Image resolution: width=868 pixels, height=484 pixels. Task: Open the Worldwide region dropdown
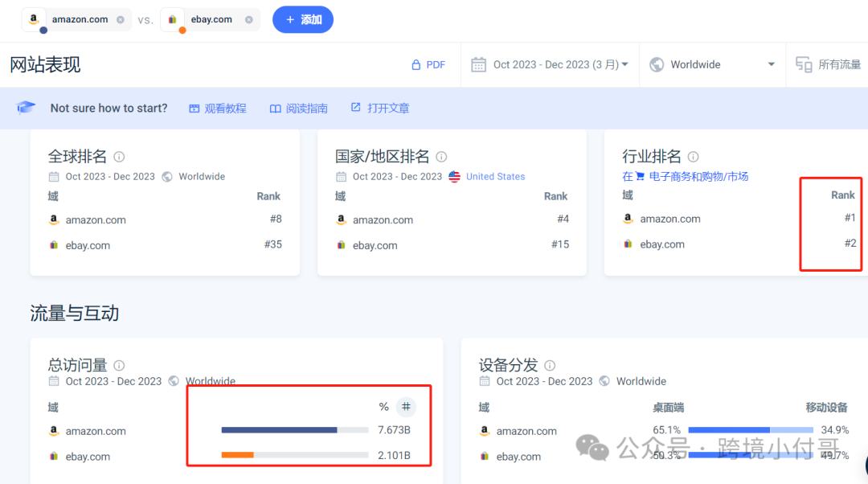pos(712,64)
